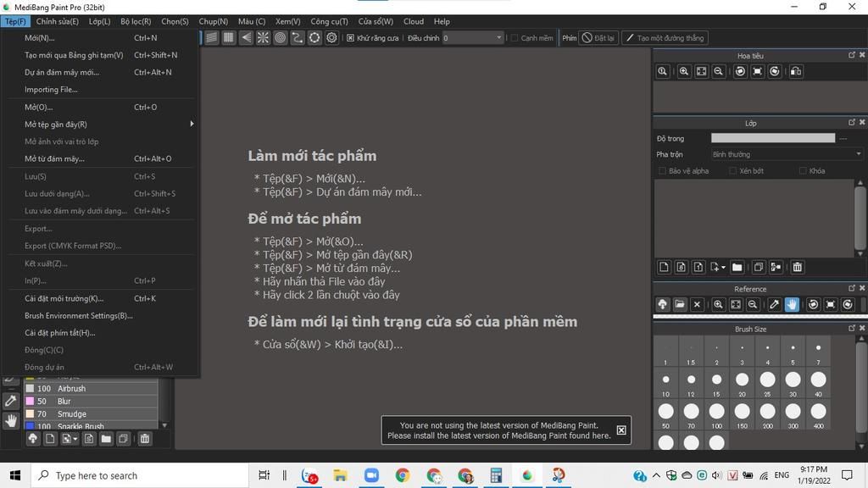Toggle the Khử răng cưa checkbox

[350, 38]
